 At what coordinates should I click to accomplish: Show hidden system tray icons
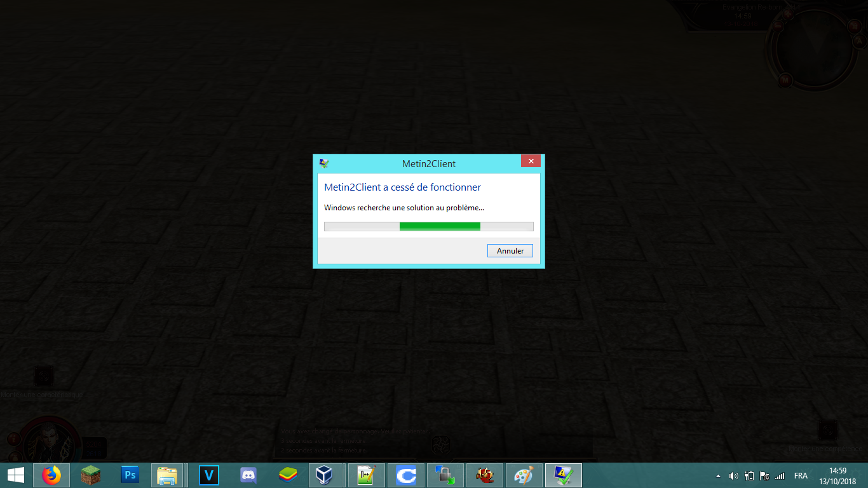pyautogui.click(x=719, y=476)
